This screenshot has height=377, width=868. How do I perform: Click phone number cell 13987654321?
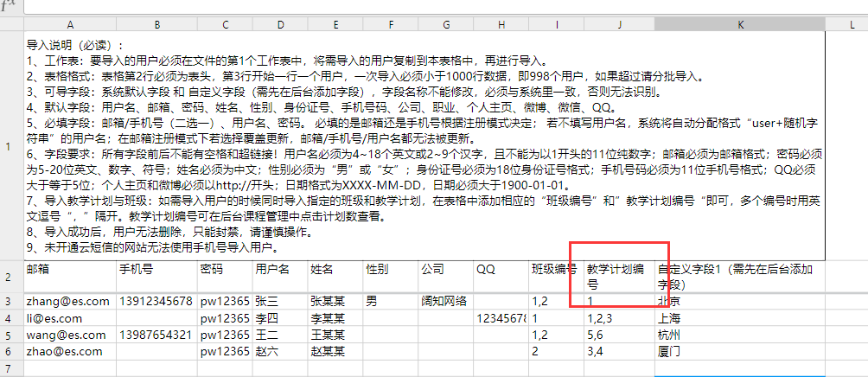(x=156, y=335)
